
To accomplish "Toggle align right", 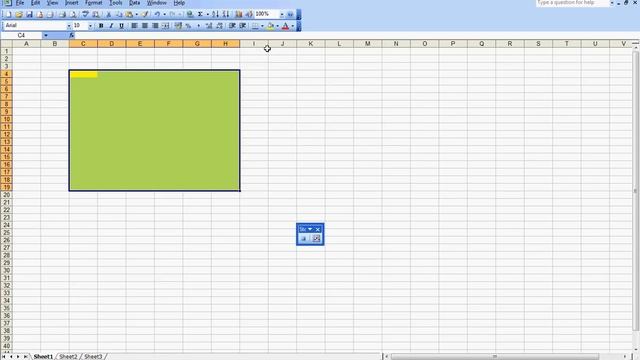I will tap(155, 26).
